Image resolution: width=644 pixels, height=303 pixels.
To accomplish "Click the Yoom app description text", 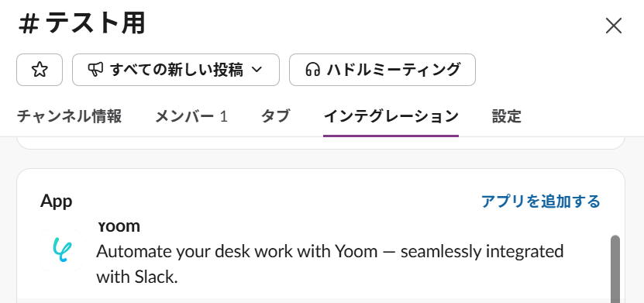I will [330, 264].
